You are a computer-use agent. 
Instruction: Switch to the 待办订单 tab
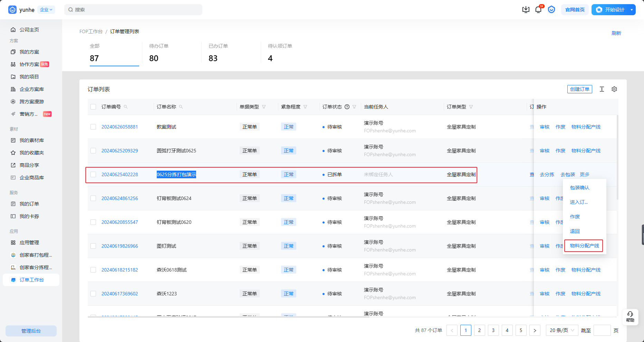point(158,54)
